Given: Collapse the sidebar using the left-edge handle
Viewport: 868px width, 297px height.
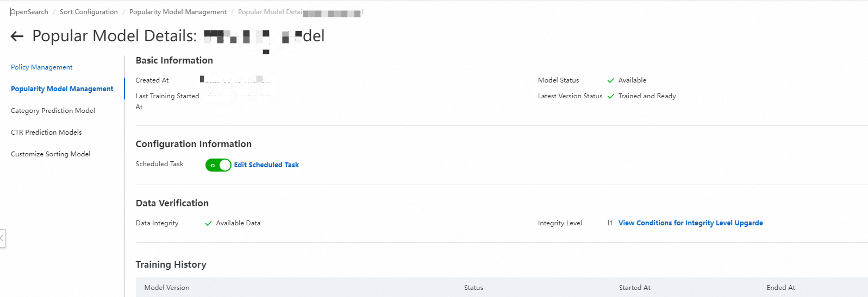Looking at the screenshot, I should 2,238.
